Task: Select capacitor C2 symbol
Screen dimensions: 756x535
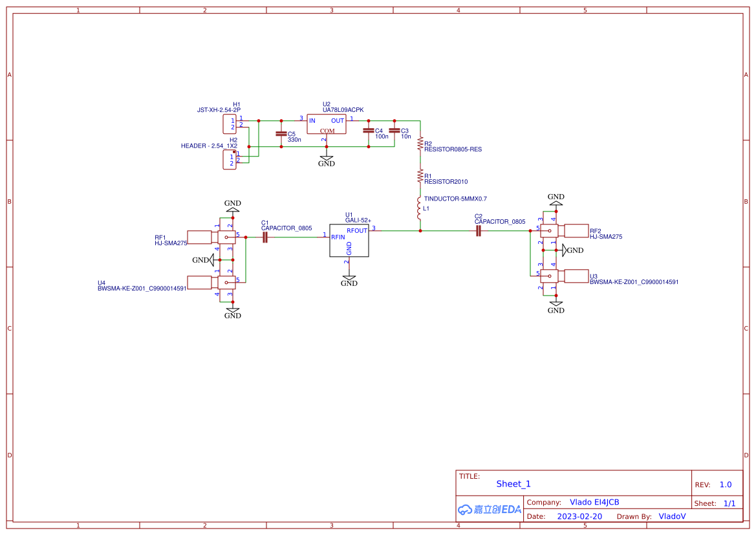Action: pyautogui.click(x=479, y=231)
